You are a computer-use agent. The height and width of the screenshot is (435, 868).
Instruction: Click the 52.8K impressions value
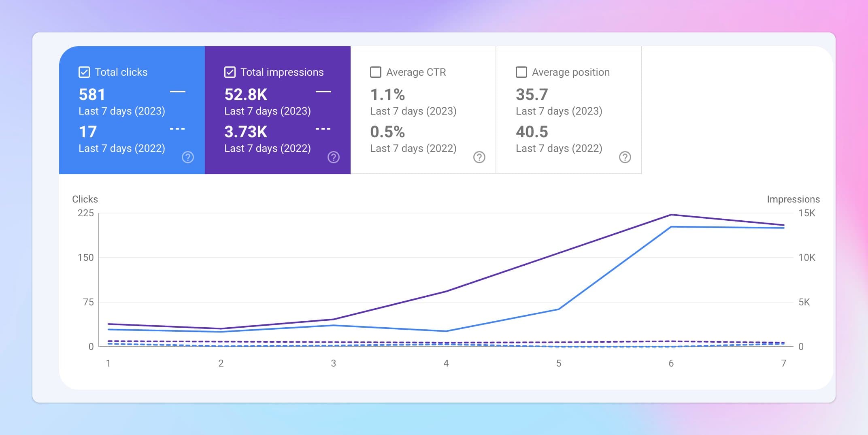[246, 94]
